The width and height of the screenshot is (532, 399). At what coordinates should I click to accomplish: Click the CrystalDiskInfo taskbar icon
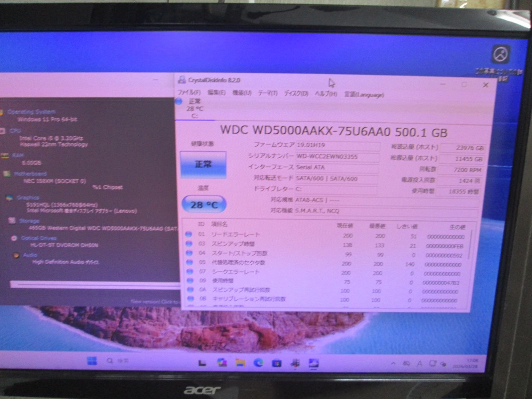coord(314,363)
